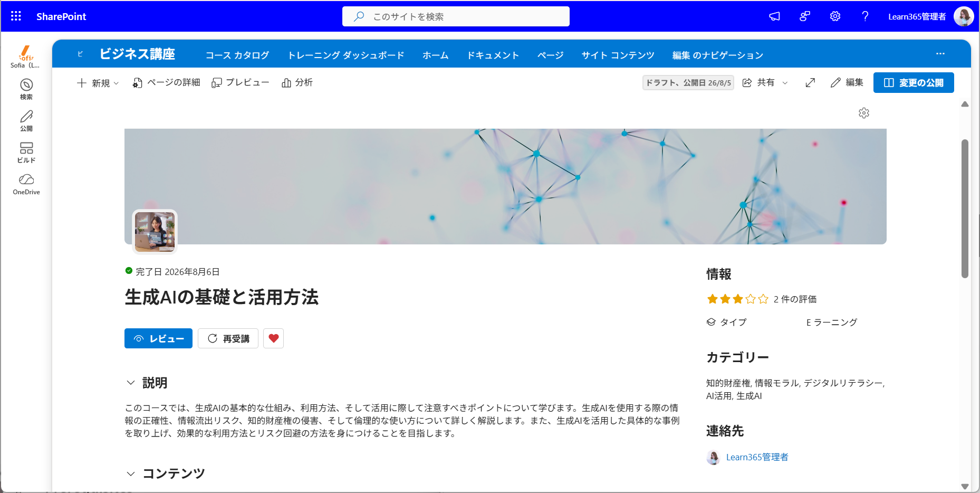Open SharePoint settings gear in header

pos(835,16)
